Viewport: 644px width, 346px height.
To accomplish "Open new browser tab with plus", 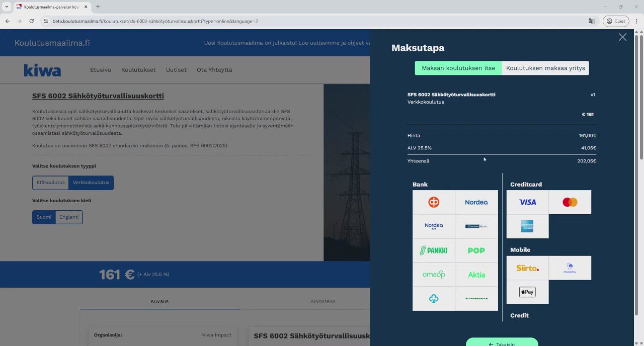I will (x=98, y=7).
